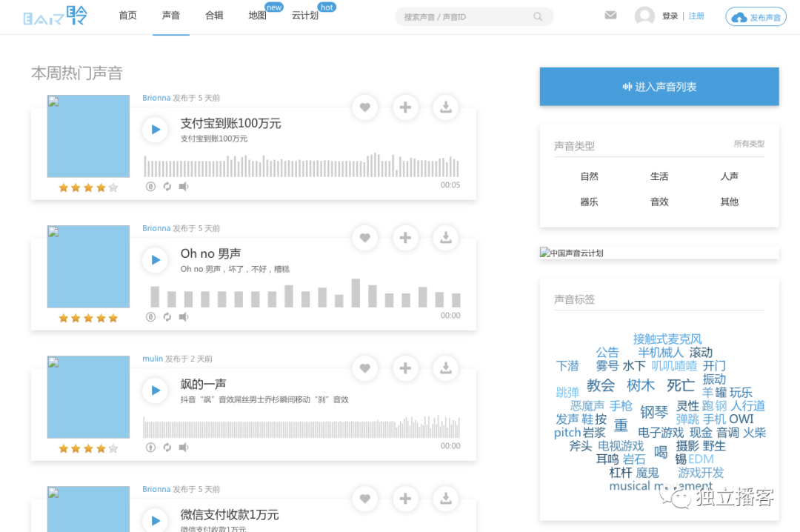Click the EAR 聆 site logo
Viewport: 800px width, 532px height.
55,16
